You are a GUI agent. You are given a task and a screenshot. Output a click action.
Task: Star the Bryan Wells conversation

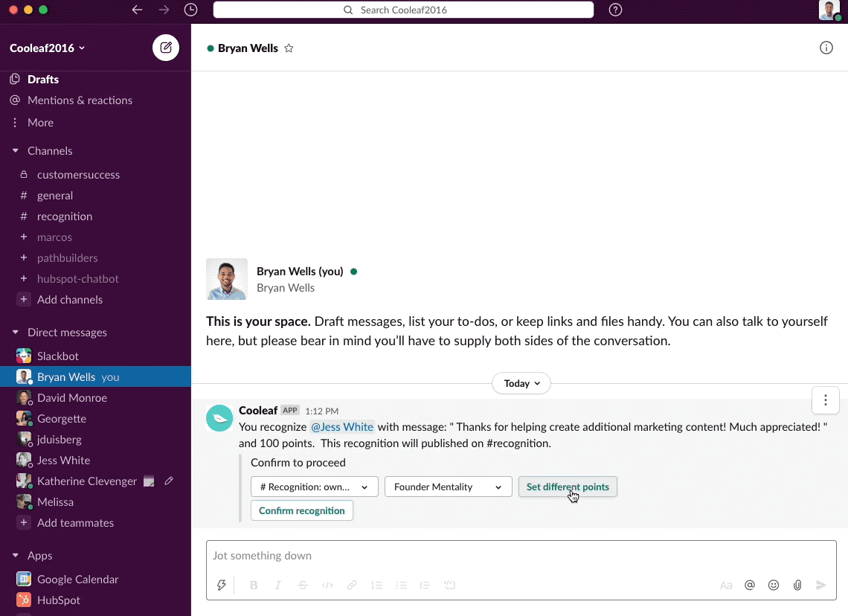(289, 48)
